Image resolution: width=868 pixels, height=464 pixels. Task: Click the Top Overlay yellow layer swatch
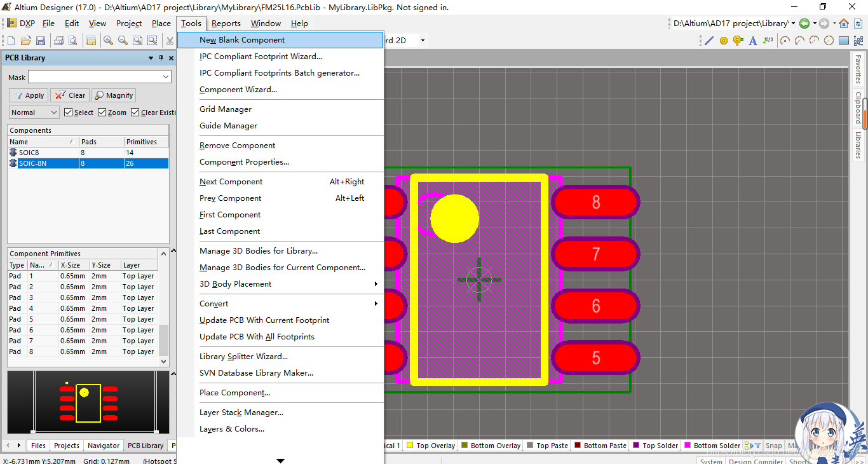coord(410,446)
